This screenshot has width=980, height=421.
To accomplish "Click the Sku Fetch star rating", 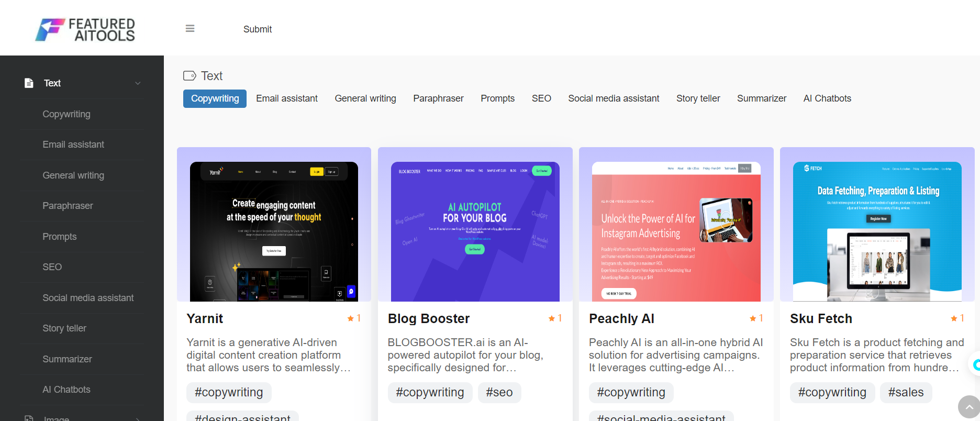I will [957, 318].
